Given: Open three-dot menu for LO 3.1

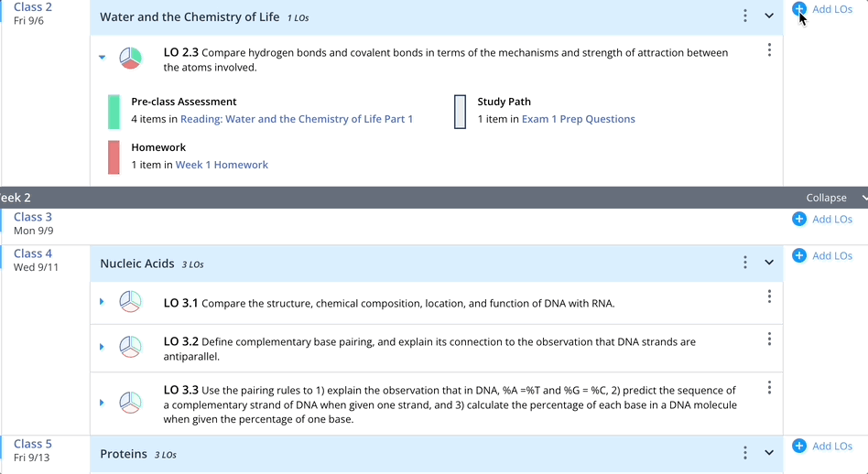Looking at the screenshot, I should pos(769,296).
